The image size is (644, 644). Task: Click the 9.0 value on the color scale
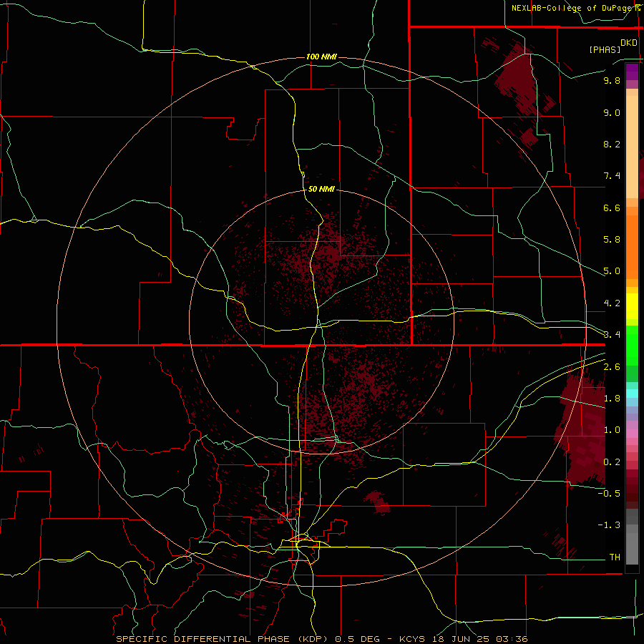612,112
